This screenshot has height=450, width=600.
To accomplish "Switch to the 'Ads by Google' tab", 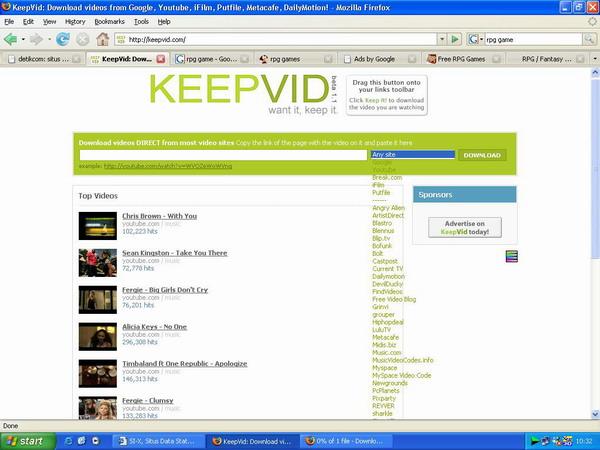I will tap(380, 59).
